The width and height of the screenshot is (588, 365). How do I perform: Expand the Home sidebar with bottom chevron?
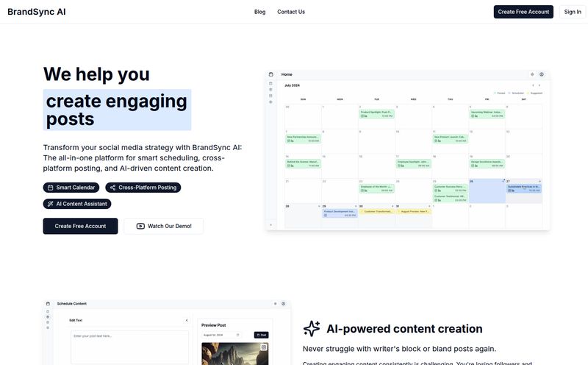[270, 225]
